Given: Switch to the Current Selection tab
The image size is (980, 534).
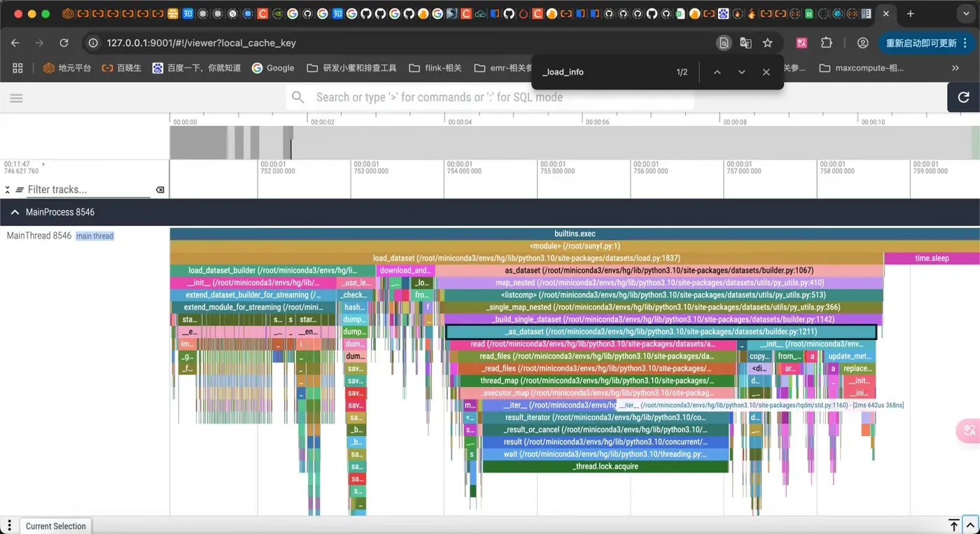Looking at the screenshot, I should click(x=55, y=526).
